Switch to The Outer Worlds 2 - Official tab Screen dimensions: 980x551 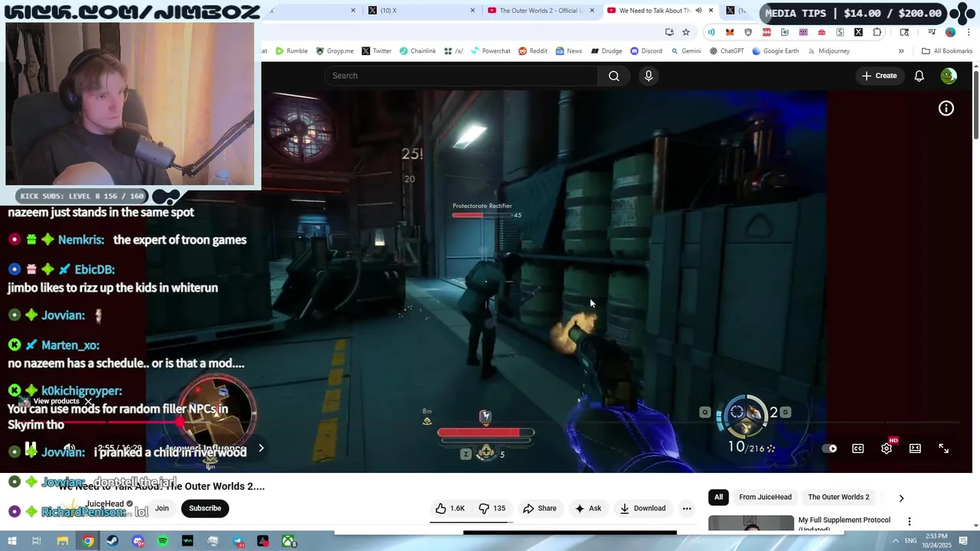click(540, 11)
